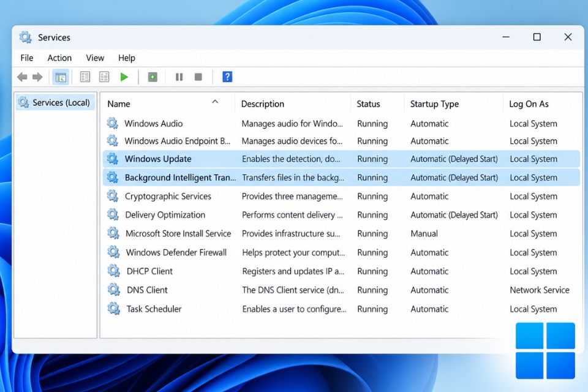Select the Task Scheduler service name
This screenshot has height=392, width=588.
coord(154,309)
